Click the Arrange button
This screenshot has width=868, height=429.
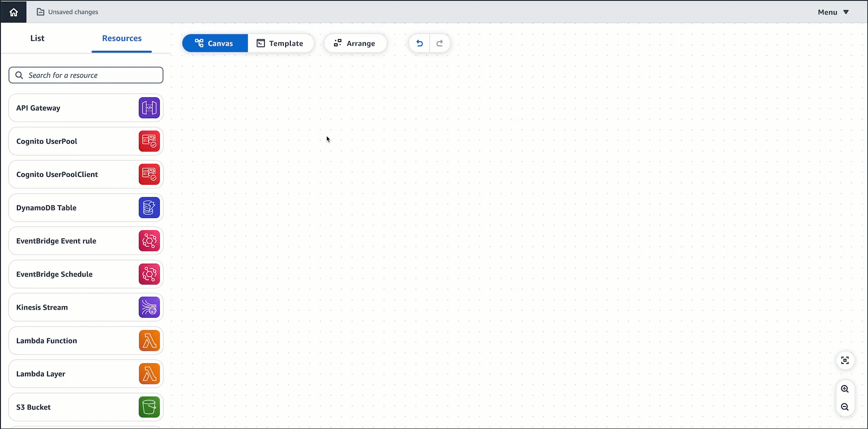click(355, 43)
